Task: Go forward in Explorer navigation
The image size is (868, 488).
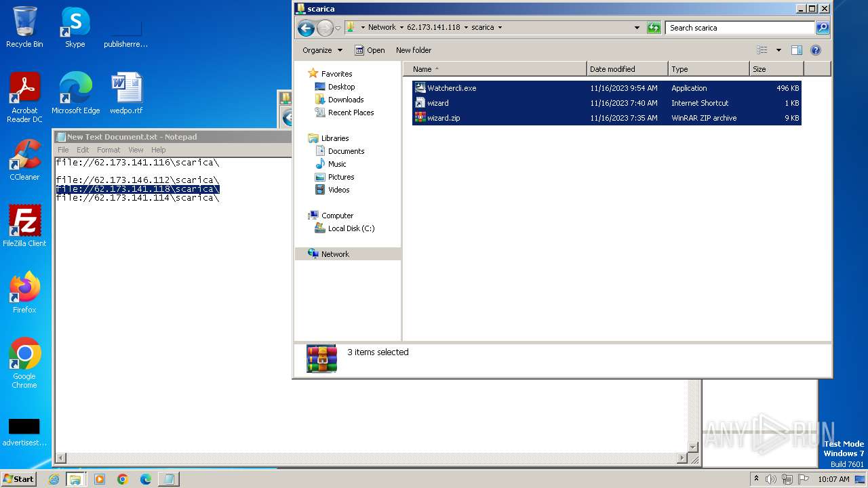Action: (x=325, y=28)
